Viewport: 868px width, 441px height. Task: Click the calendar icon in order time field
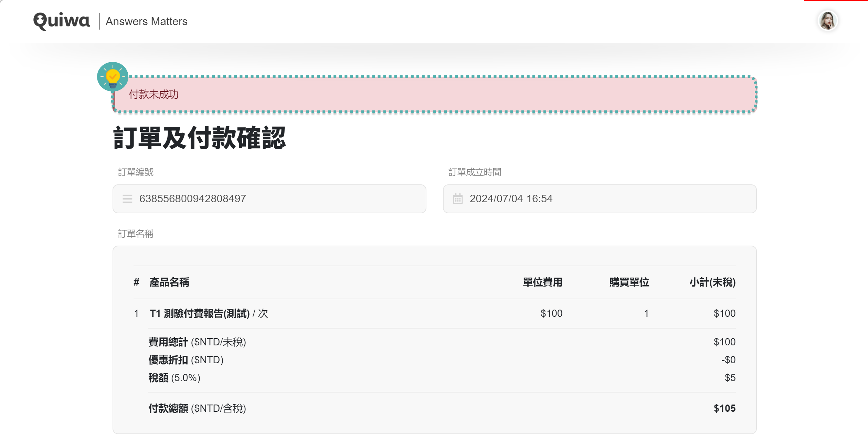pos(458,199)
